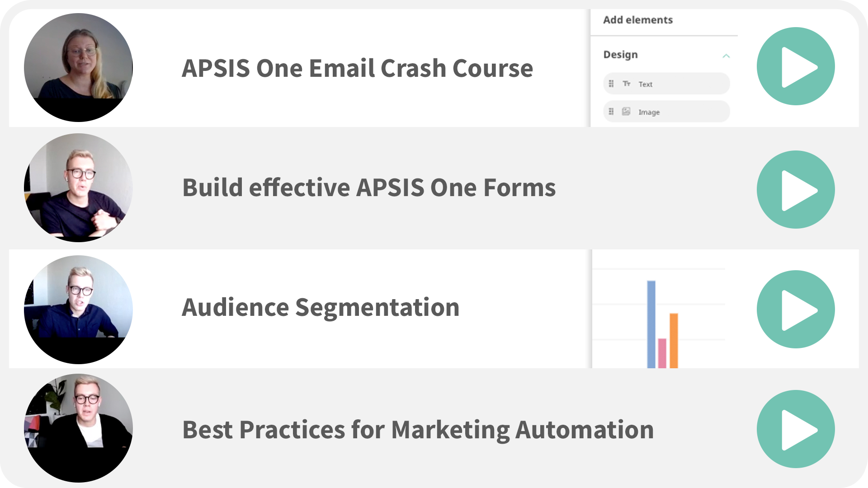Select the Image element pill
868x488 pixels.
666,112
